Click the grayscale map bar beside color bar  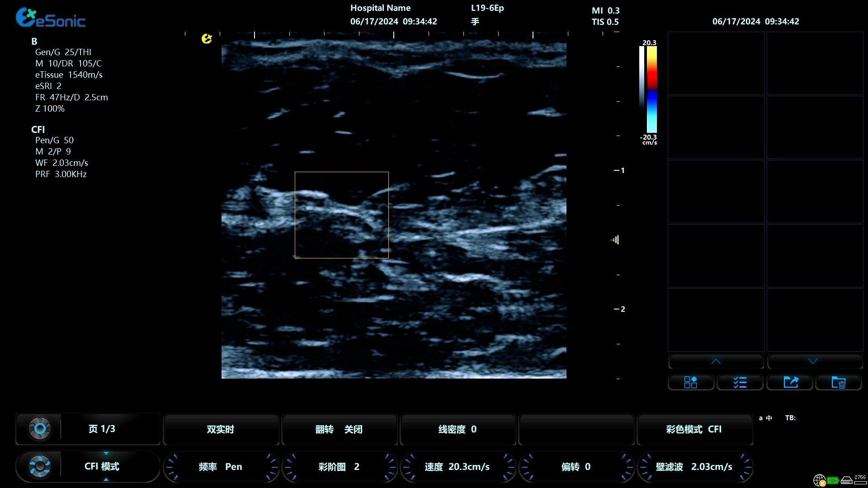[x=642, y=77]
